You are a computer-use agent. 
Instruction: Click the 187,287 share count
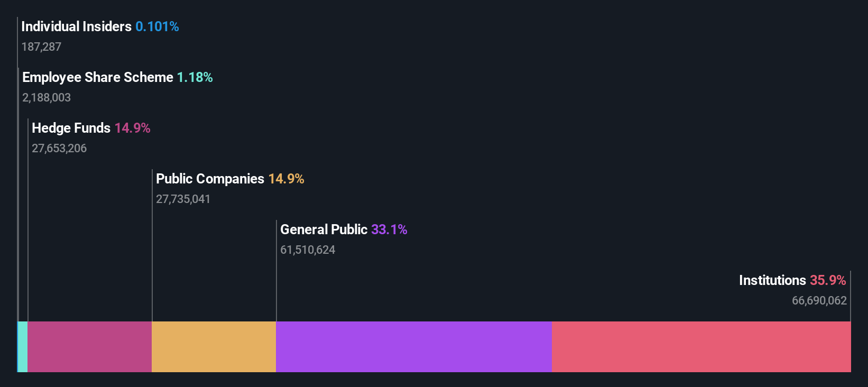41,47
